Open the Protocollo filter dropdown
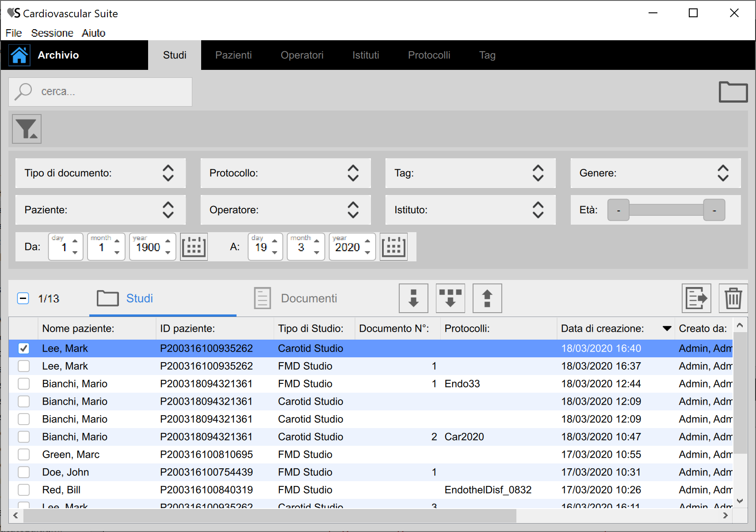Image resolution: width=756 pixels, height=532 pixels. pyautogui.click(x=352, y=173)
